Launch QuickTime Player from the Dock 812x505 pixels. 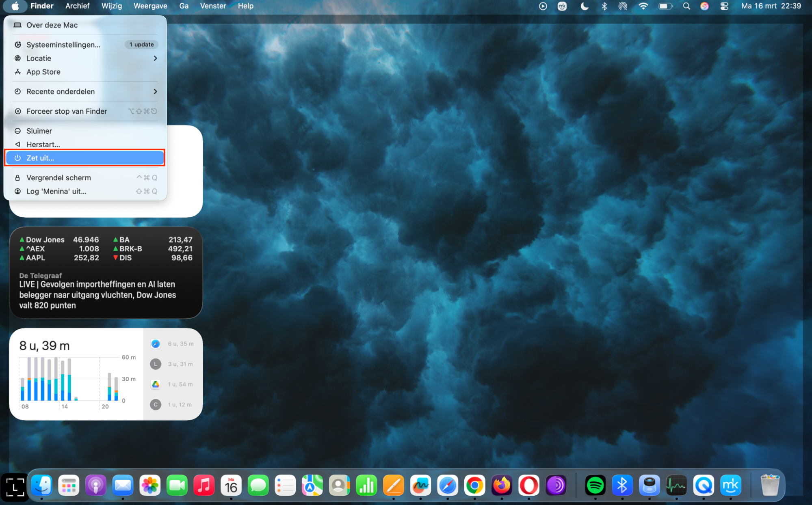(704, 485)
